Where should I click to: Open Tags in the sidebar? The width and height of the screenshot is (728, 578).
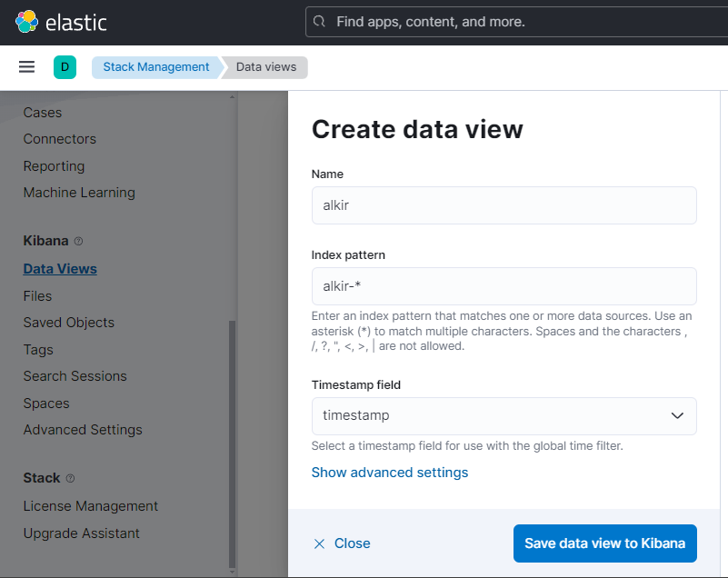click(x=38, y=350)
